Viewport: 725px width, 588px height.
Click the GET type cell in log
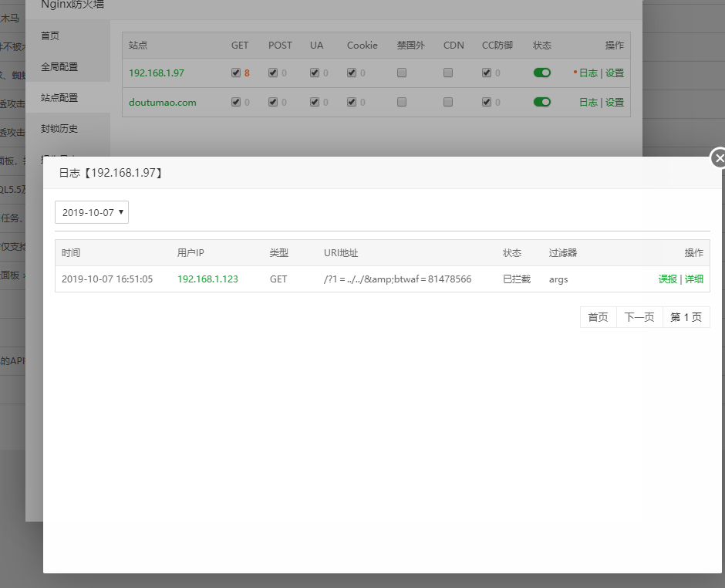pyautogui.click(x=278, y=279)
